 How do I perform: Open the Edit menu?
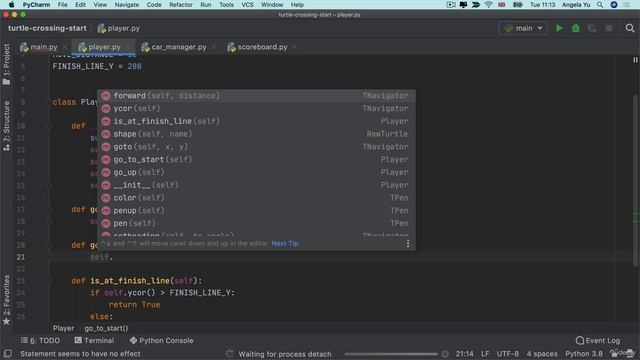80,4
